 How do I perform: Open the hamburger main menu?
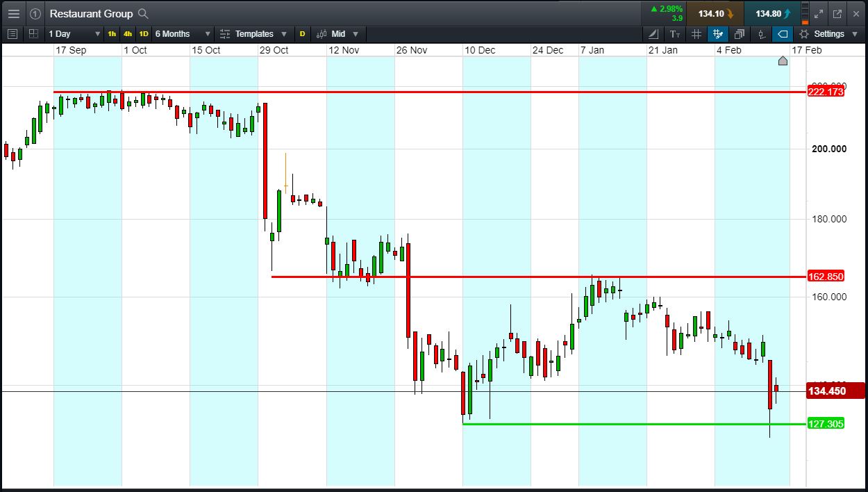(x=13, y=13)
